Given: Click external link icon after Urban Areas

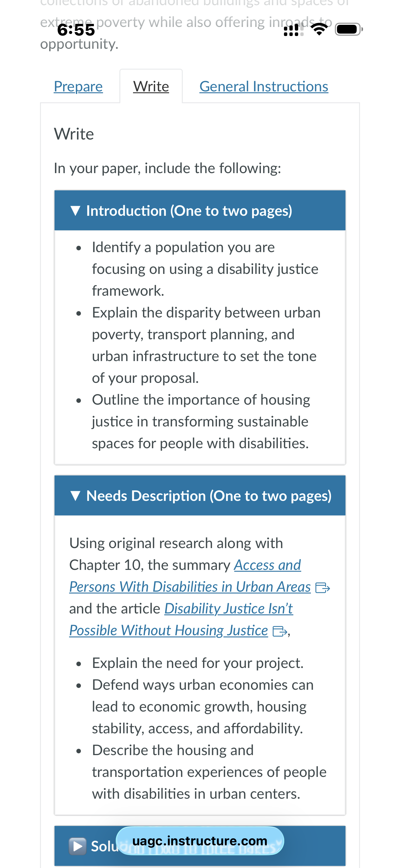Looking at the screenshot, I should click(322, 588).
